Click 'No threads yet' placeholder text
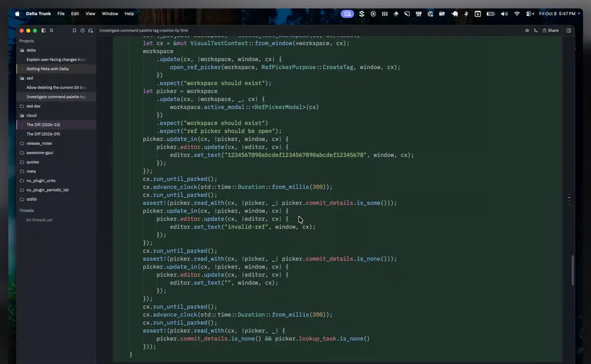Viewport: 591px width, 364px height. (39, 220)
